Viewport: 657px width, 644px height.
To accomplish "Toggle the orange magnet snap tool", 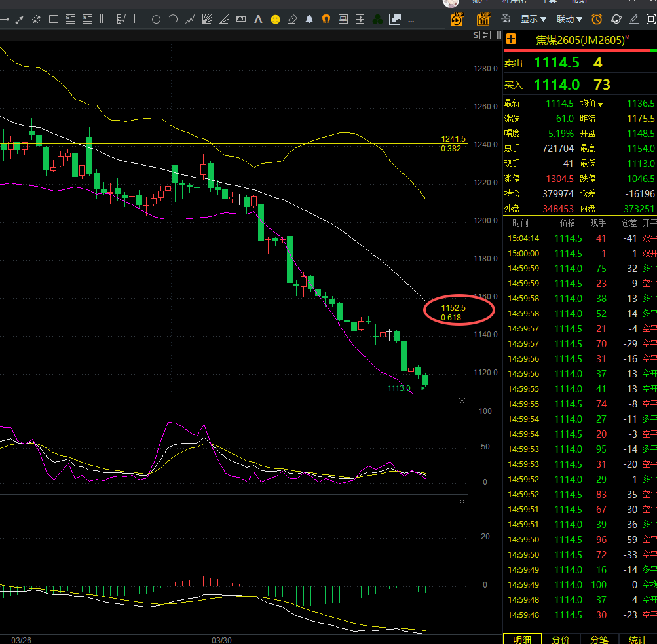I will click(x=326, y=20).
